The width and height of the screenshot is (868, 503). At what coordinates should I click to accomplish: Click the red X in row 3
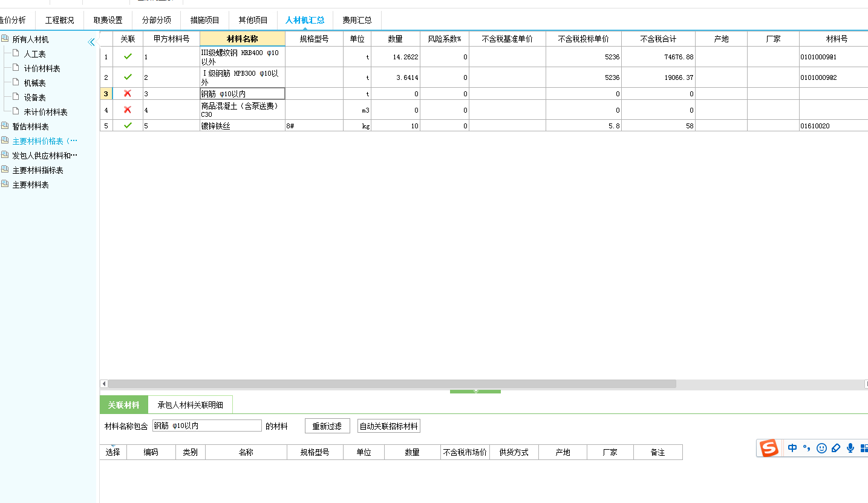click(x=128, y=93)
